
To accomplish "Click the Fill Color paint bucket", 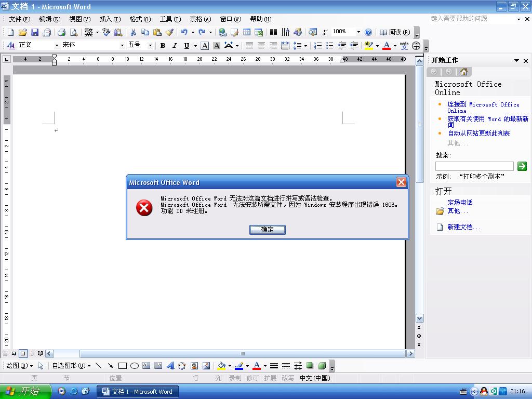I will point(221,366).
